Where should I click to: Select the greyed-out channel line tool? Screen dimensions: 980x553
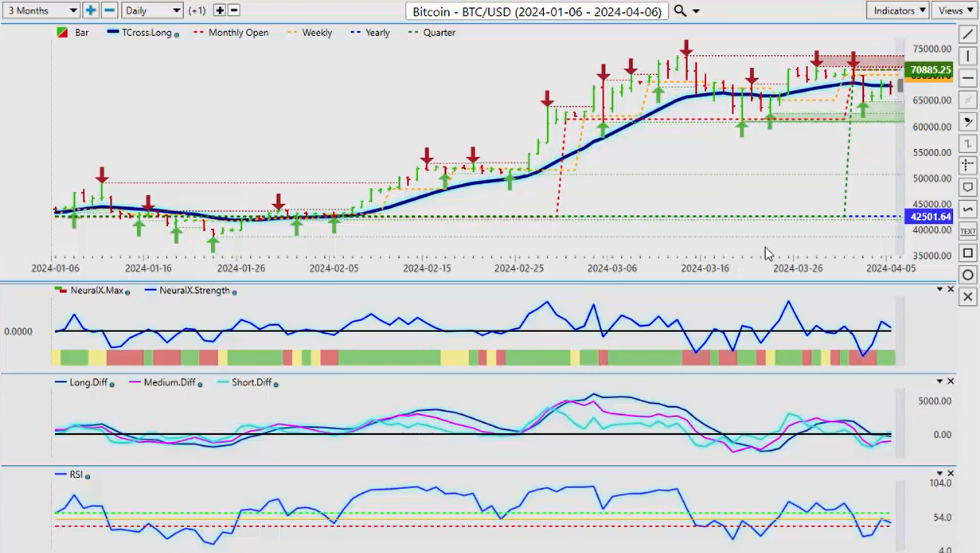coord(967,100)
